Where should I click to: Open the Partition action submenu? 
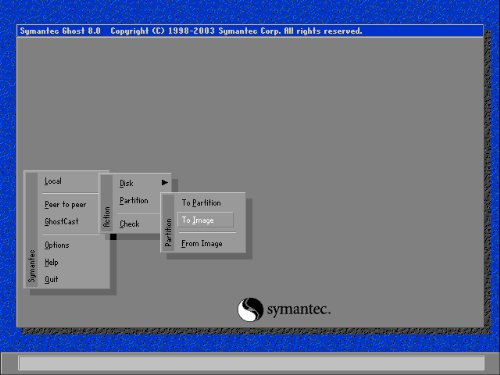[x=134, y=200]
